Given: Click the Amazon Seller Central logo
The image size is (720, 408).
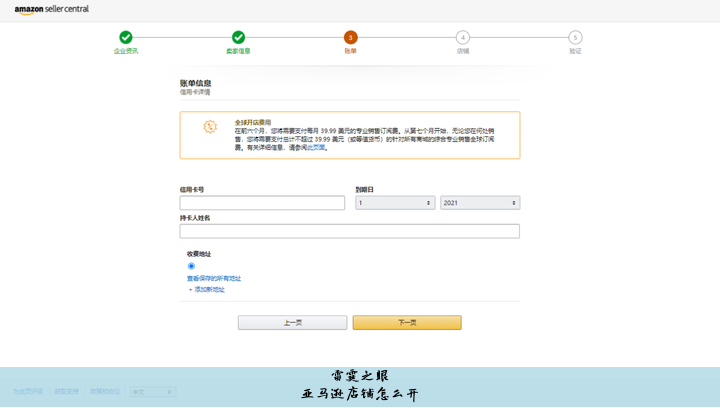Looking at the screenshot, I should click(x=51, y=9).
